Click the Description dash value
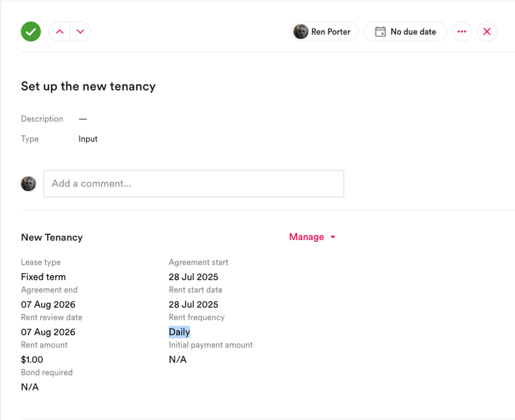The image size is (515, 420). [83, 119]
